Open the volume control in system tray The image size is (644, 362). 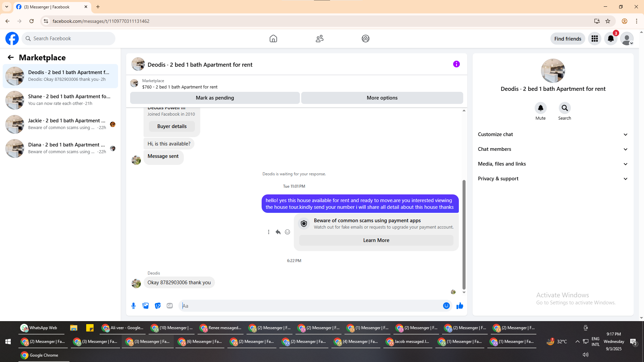click(586, 355)
